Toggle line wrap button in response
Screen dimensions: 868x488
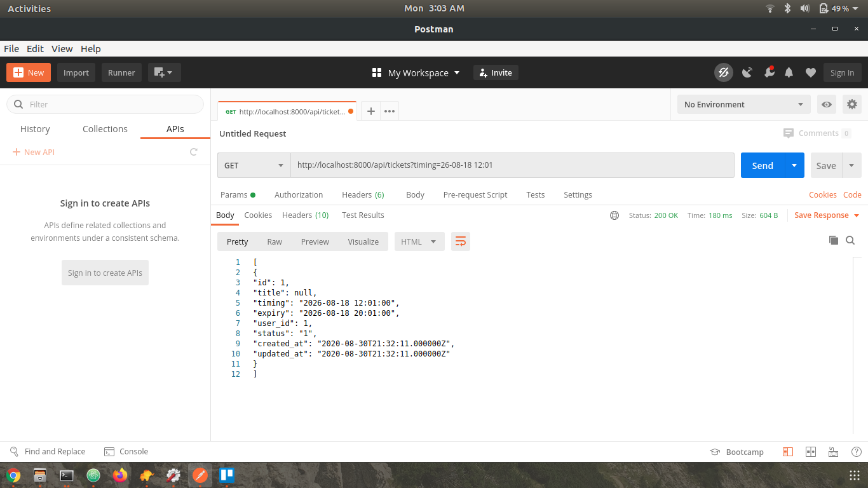tap(461, 241)
